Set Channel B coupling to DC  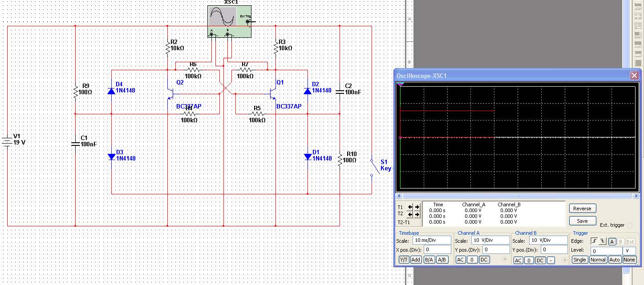coord(539,261)
